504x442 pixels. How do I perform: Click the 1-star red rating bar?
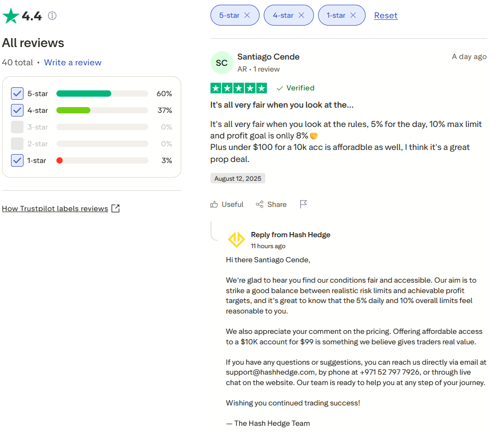(x=60, y=160)
